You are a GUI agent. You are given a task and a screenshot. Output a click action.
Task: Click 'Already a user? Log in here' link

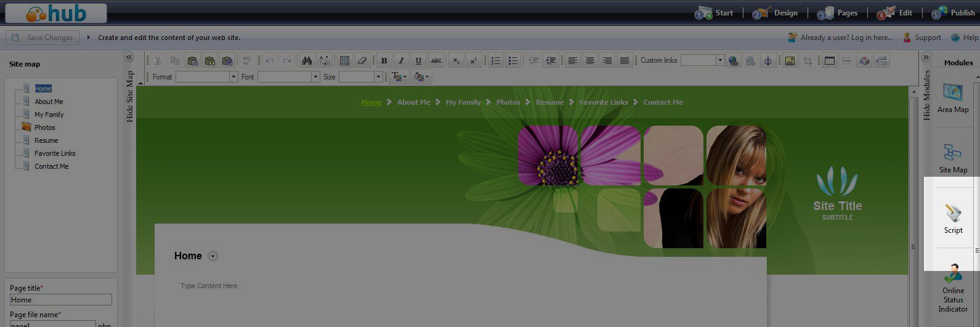(x=846, y=38)
